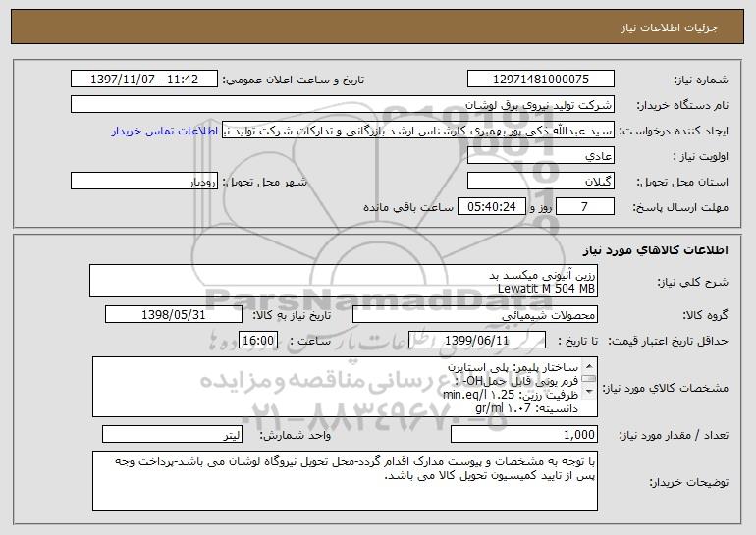Click specification line ظرفیت رزین 1.25 min.eq/l

coord(511,395)
